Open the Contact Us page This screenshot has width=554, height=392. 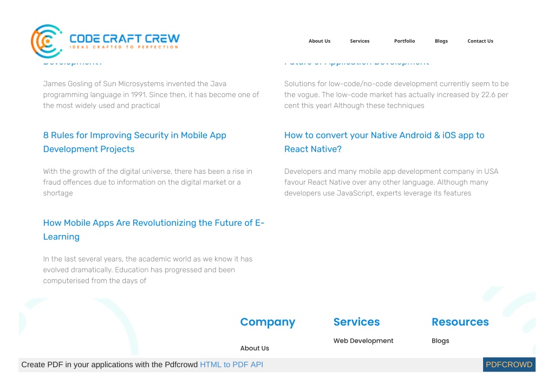[480, 41]
